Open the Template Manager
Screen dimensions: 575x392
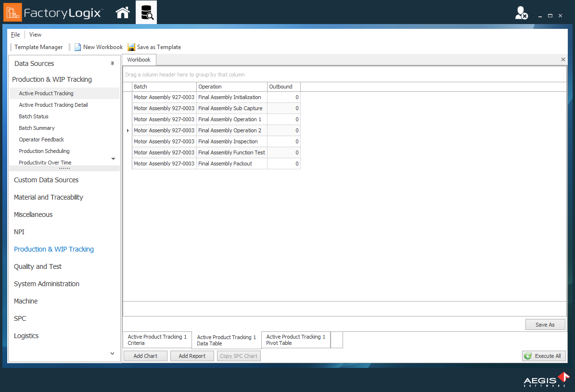(x=38, y=47)
